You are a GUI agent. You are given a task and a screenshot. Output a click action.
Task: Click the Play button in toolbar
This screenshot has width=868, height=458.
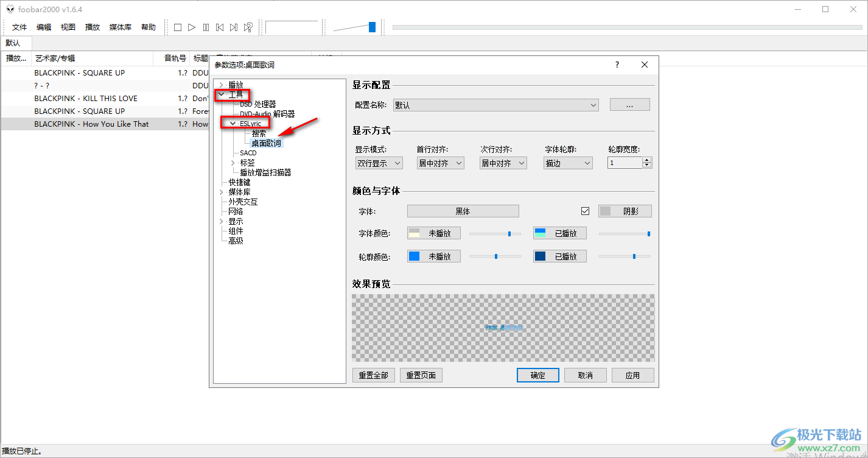(192, 27)
